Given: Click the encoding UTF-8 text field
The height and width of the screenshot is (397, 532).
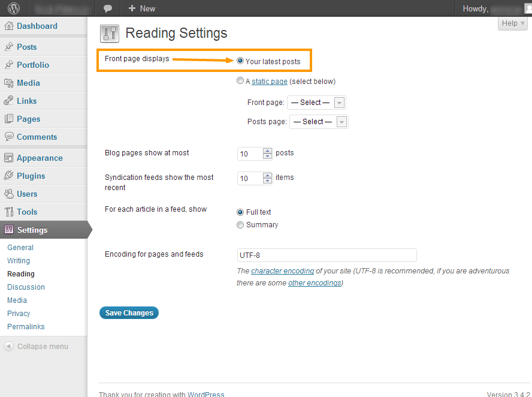Looking at the screenshot, I should tap(327, 255).
